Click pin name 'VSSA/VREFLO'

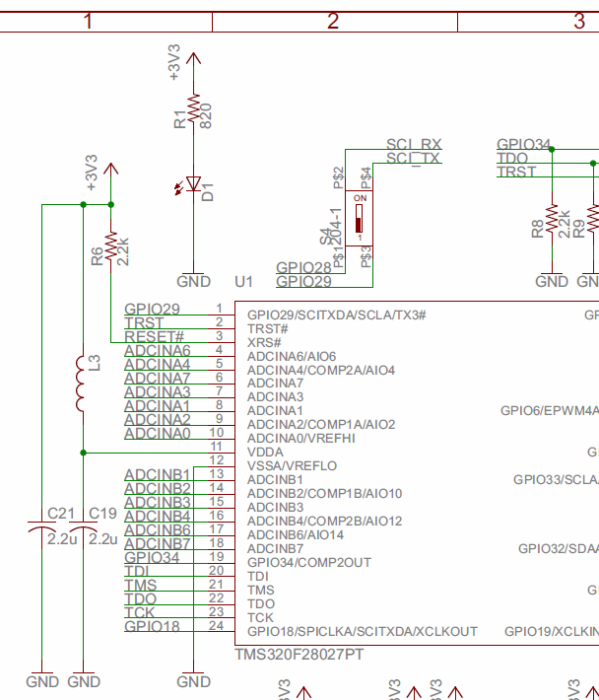click(x=293, y=466)
